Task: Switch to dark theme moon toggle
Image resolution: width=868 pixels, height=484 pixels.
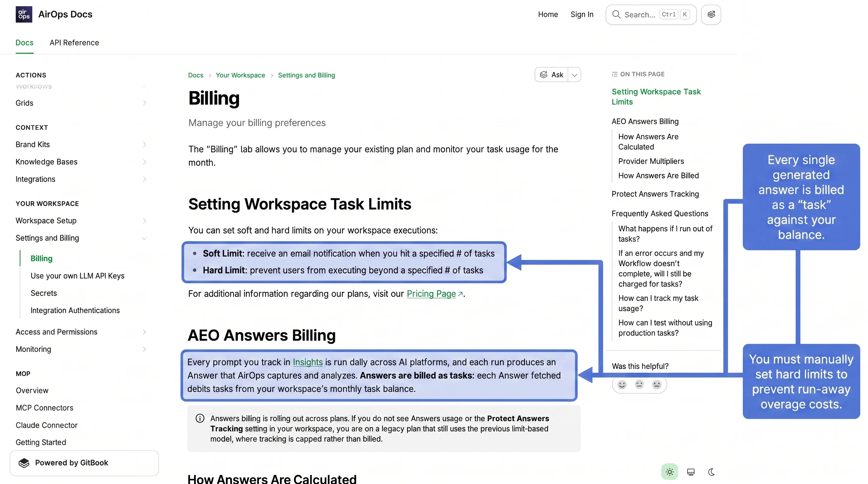Action: [711, 472]
